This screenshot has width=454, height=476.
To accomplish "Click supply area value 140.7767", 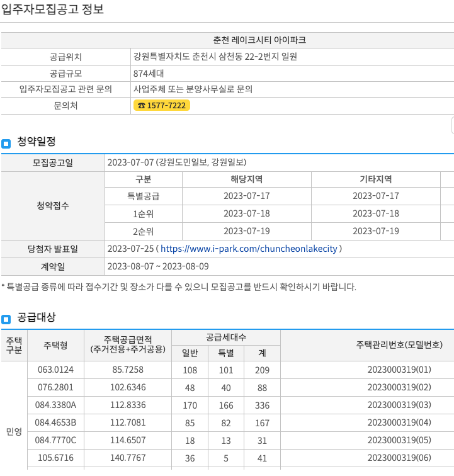I will (x=128, y=458).
